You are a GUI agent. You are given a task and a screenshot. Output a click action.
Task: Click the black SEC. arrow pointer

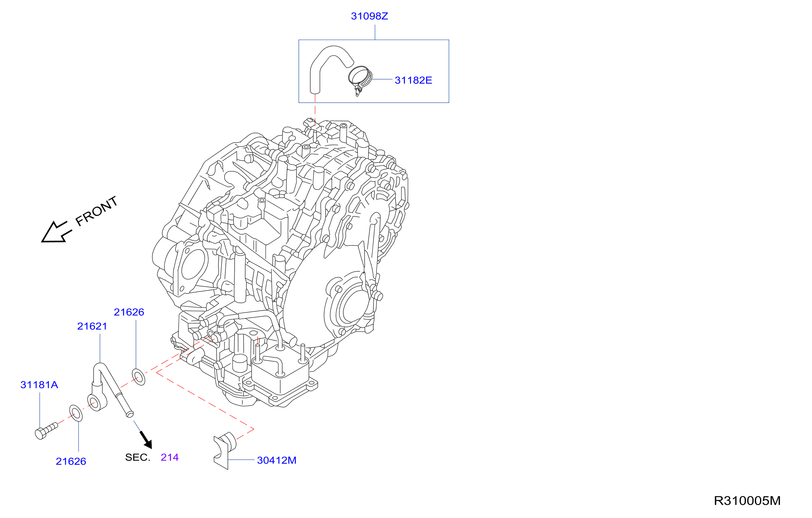(146, 440)
